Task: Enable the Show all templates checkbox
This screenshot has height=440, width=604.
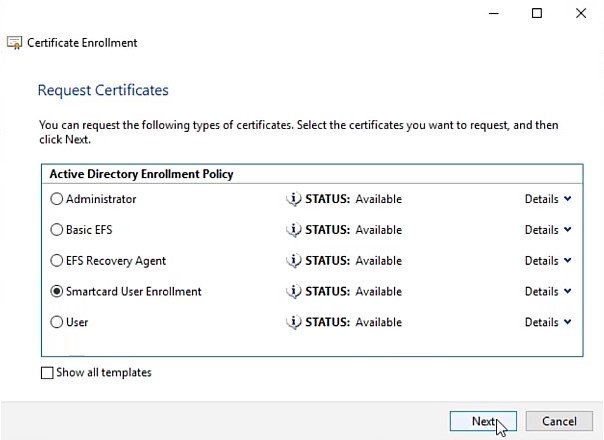Action: (47, 373)
